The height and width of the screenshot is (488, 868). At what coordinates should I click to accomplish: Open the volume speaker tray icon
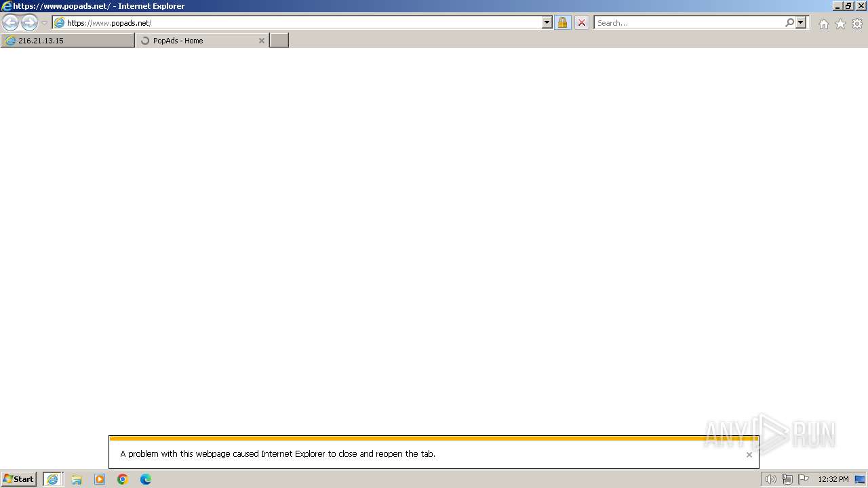point(770,479)
